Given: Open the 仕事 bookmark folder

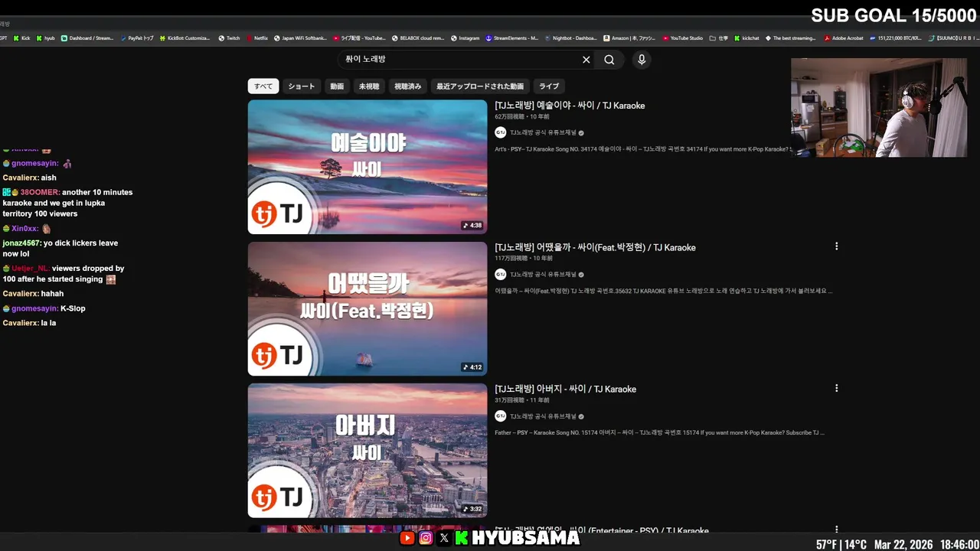Looking at the screenshot, I should point(719,37).
